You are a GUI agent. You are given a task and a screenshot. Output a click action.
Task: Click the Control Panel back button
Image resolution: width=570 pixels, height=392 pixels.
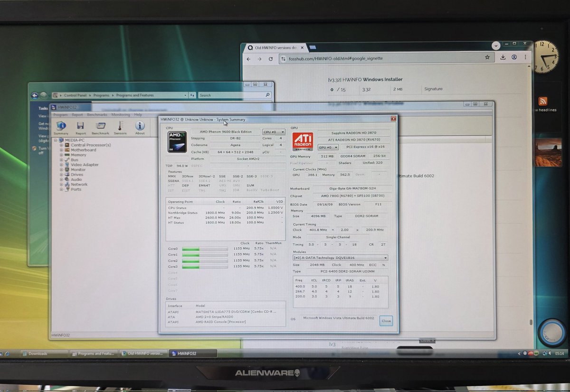[35, 95]
